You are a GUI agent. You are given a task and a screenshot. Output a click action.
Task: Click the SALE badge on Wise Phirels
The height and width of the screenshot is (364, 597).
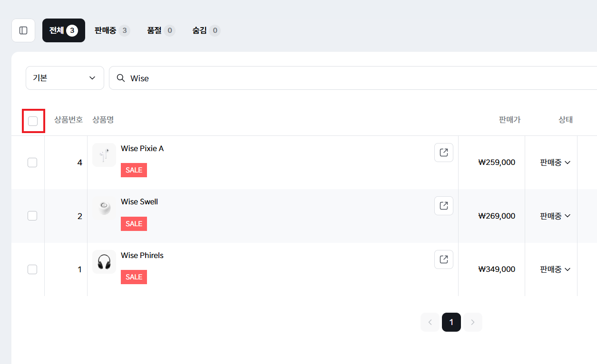pos(134,277)
